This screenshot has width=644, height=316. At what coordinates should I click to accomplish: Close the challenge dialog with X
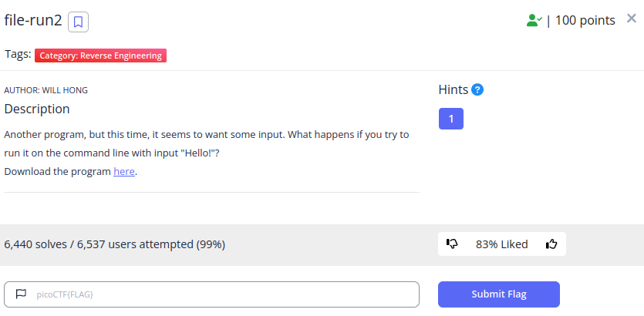[x=631, y=18]
